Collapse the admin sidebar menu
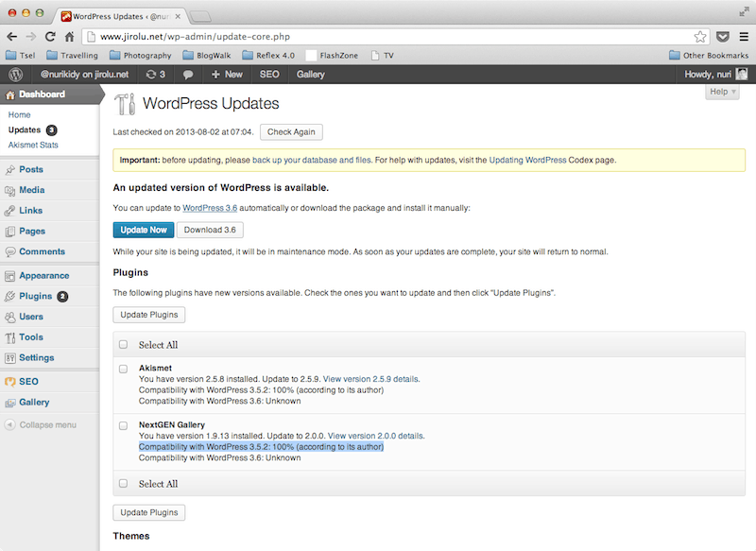Viewport: 756px width, 551px height. 41,424
